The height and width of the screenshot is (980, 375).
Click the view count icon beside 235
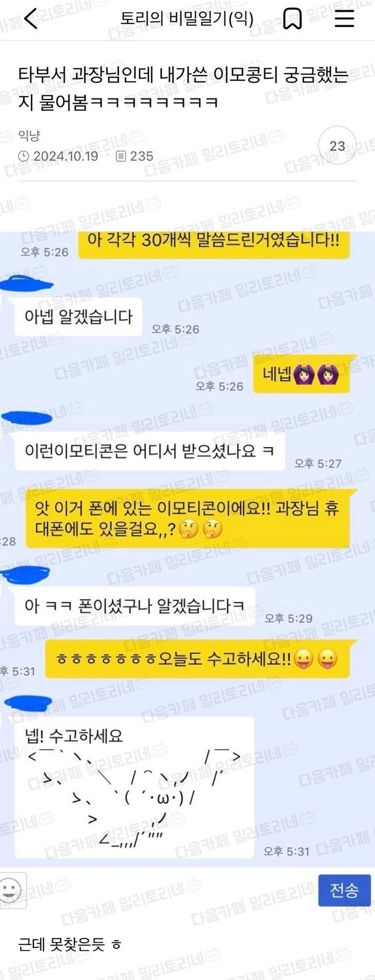(121, 156)
